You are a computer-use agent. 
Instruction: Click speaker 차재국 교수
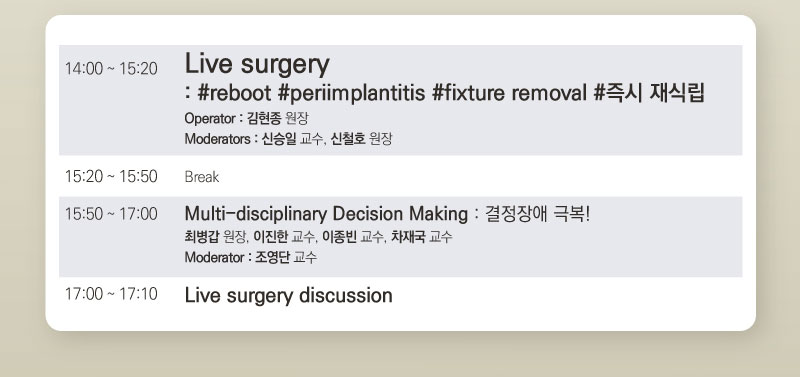[x=421, y=237]
